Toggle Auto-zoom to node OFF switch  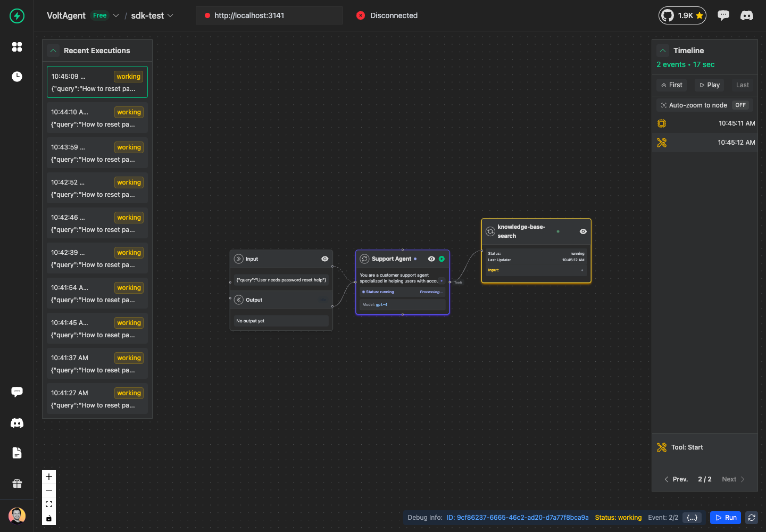tap(740, 105)
